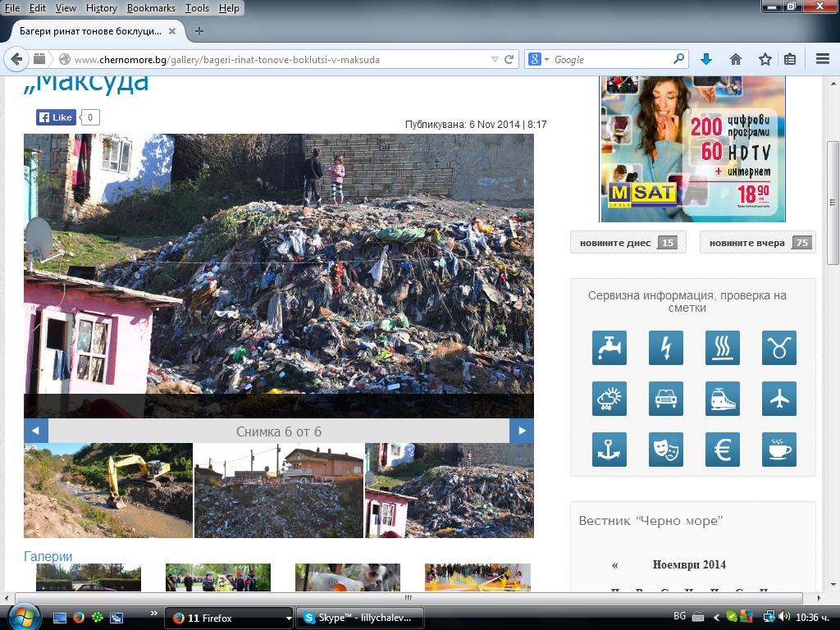Open the heating service icon
Viewport: 840px width, 630px height.
[723, 348]
